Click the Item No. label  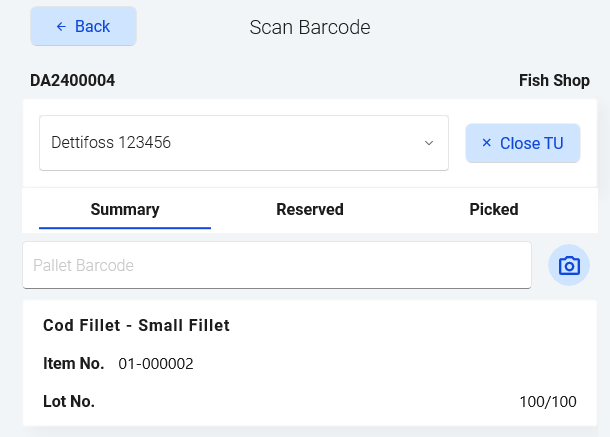point(73,364)
